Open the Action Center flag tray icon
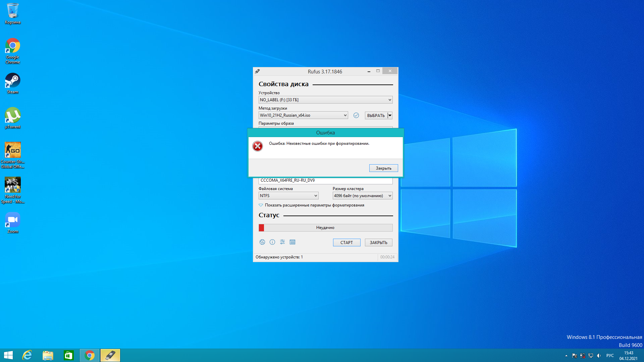 pyautogui.click(x=575, y=356)
